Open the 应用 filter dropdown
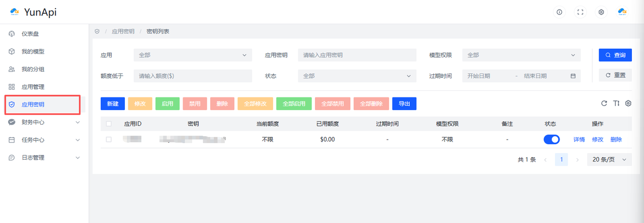The image size is (644, 223). tap(193, 55)
